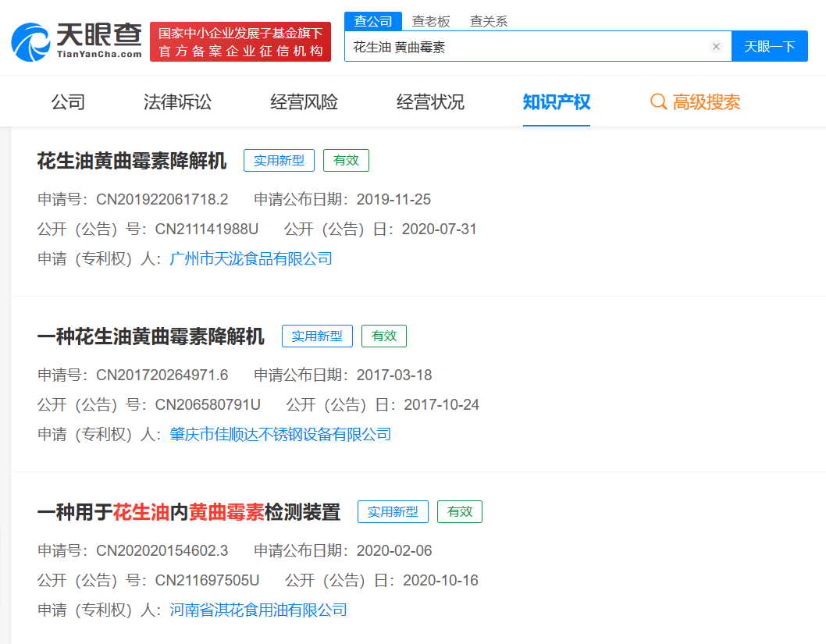The image size is (826, 644).
Task: Open the 检测装置 patent title
Action: [x=189, y=512]
